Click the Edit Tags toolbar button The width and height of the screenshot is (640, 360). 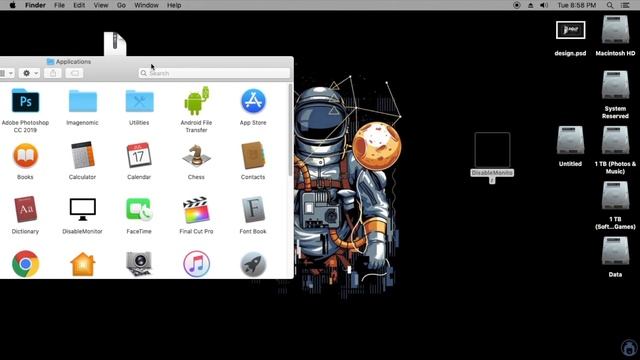(74, 73)
